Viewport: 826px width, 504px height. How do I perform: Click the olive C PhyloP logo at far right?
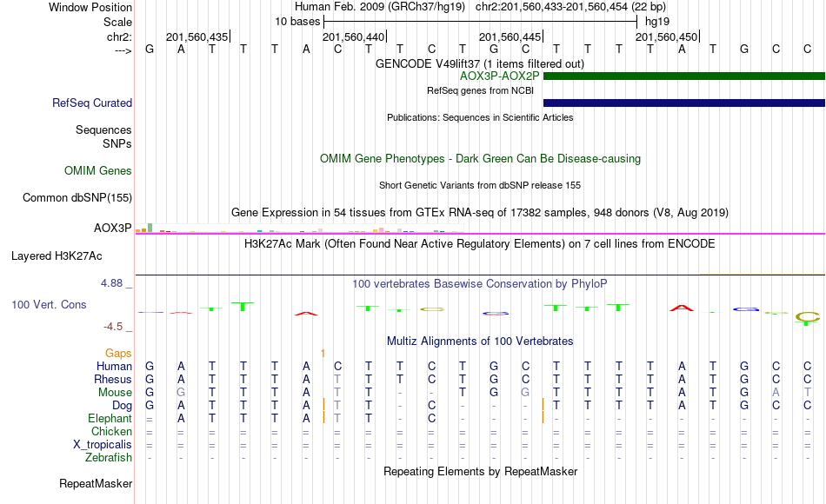(x=807, y=317)
